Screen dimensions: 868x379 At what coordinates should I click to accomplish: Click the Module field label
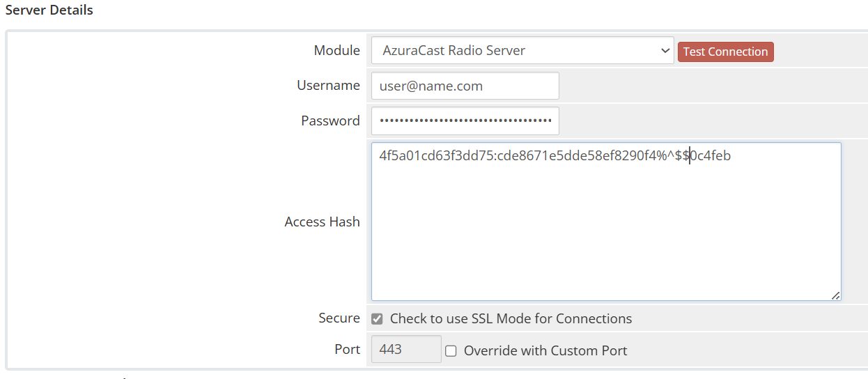coord(336,51)
